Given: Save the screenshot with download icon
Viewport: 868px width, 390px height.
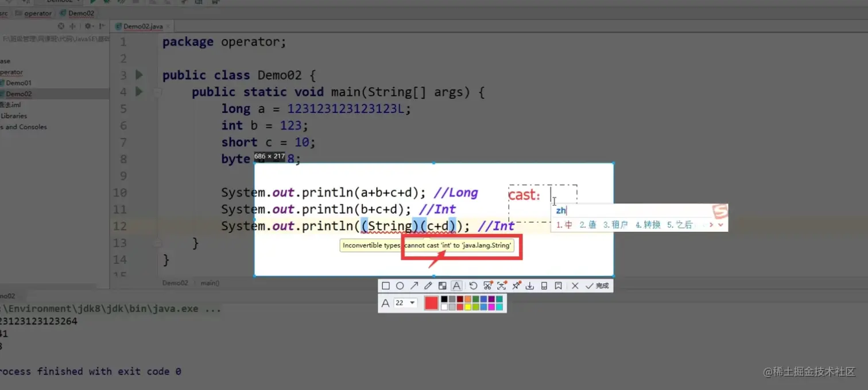Looking at the screenshot, I should (530, 285).
